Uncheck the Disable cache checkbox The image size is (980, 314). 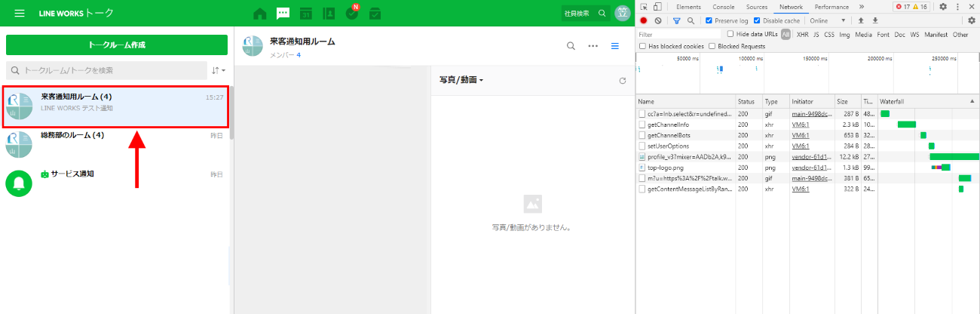click(757, 21)
